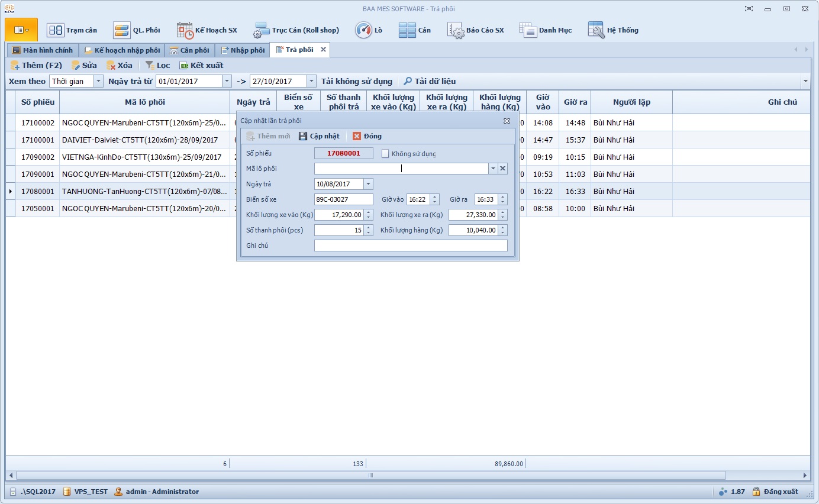Clear the Mã lô phôi field with X
The height and width of the screenshot is (504, 819).
[502, 169]
